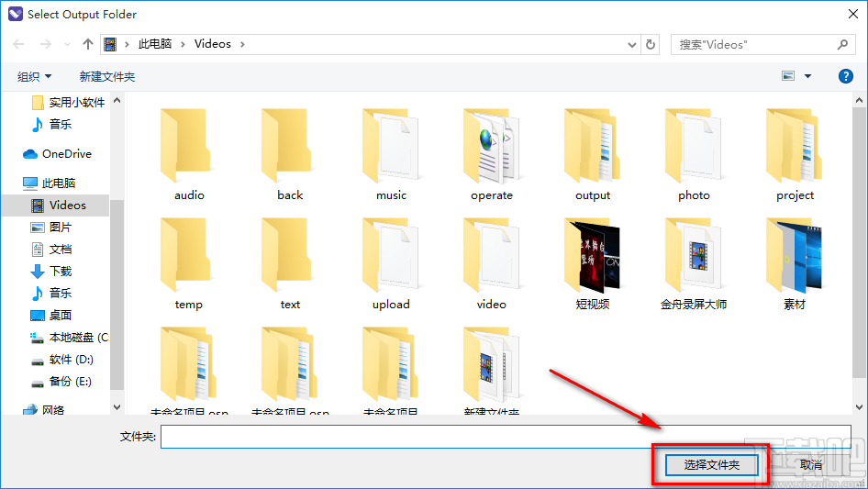Select the 金舟录屏大师 folder
The image size is (868, 489).
click(x=694, y=263)
